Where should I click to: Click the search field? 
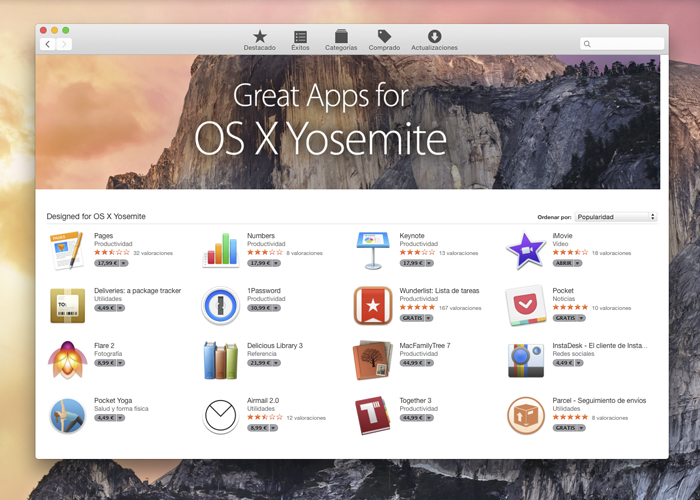622,44
